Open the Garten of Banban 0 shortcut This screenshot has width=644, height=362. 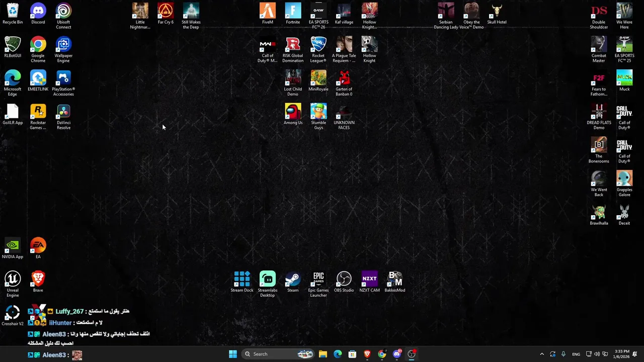coord(344,83)
